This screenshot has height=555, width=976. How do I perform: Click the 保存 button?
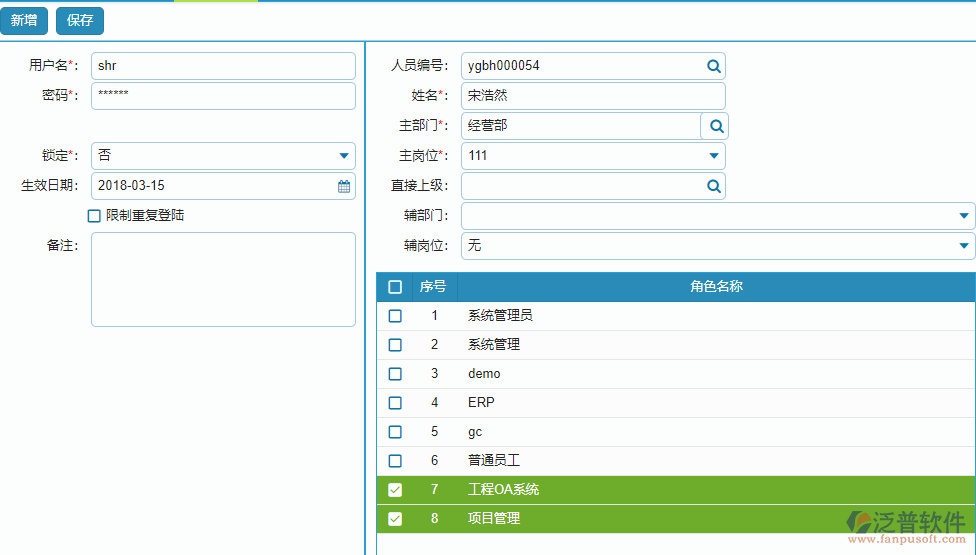[80, 20]
